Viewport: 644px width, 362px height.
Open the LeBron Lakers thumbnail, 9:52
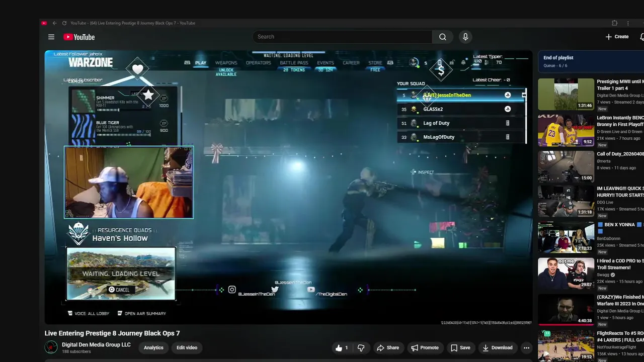coord(566,130)
